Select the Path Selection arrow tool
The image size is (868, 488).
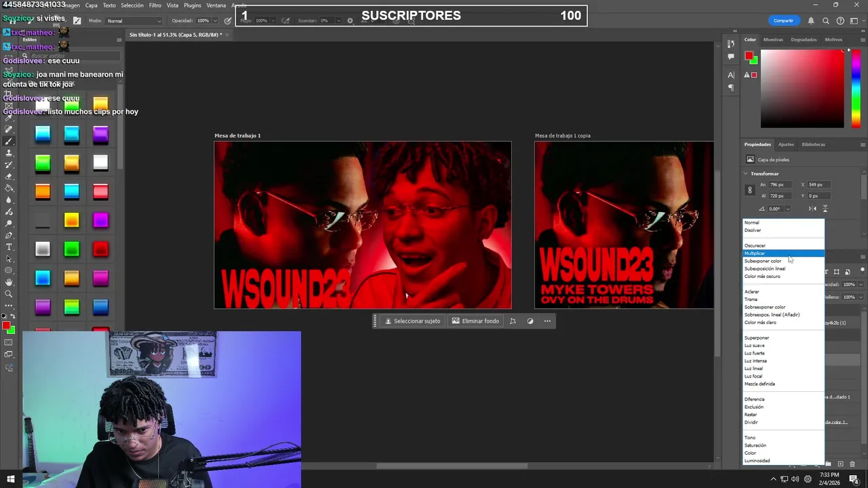9,258
